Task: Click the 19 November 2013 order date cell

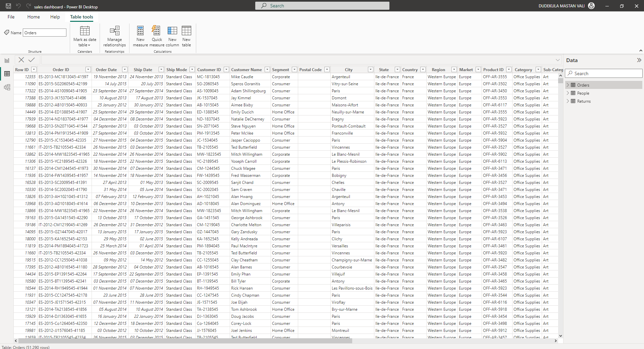Action: [109, 77]
